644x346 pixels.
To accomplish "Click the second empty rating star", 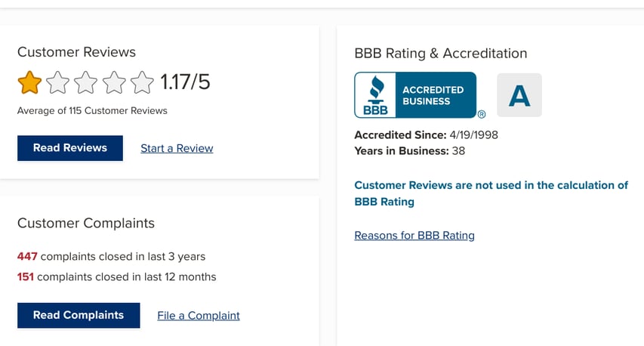I will [57, 82].
